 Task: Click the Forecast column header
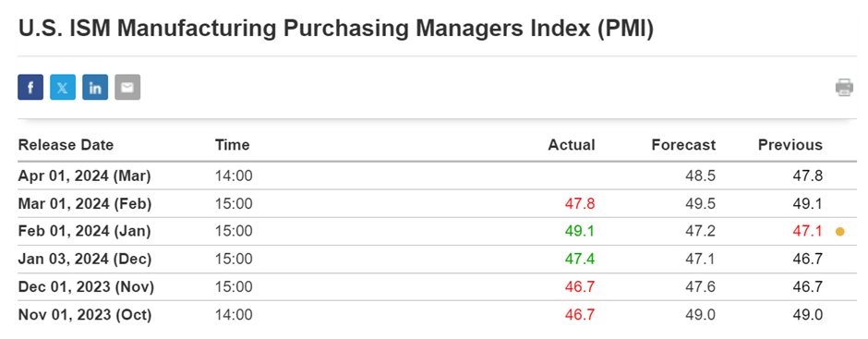tap(683, 145)
